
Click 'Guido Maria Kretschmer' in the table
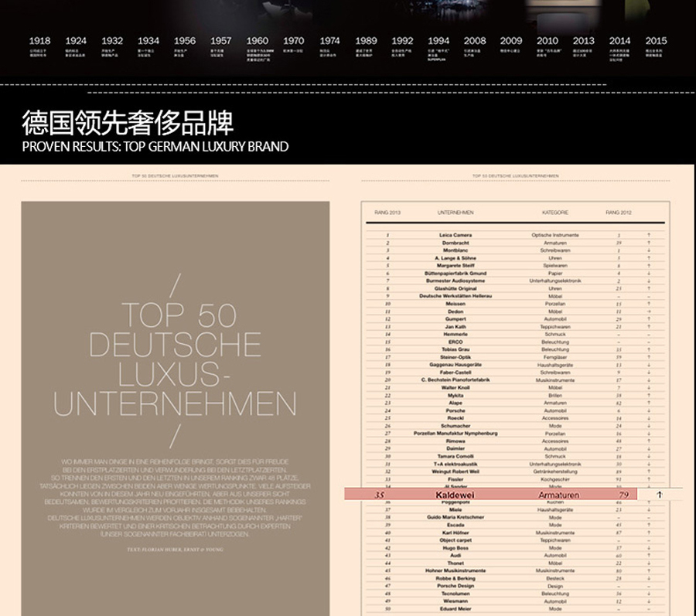[x=455, y=518]
